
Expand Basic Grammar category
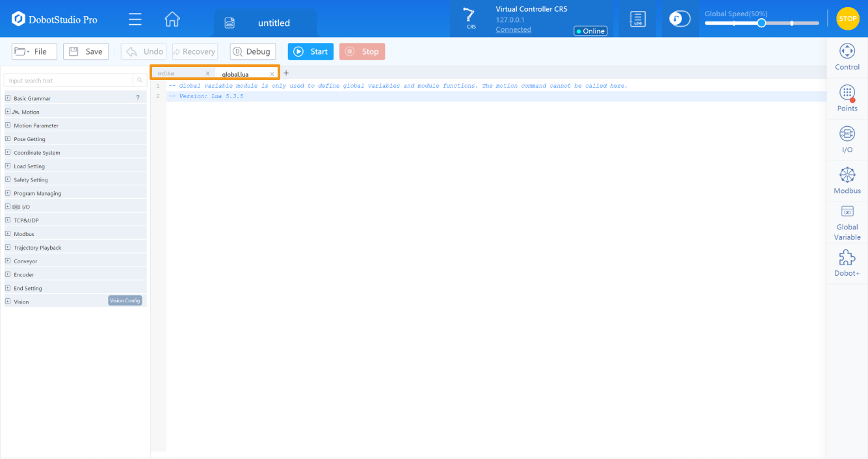pos(8,98)
